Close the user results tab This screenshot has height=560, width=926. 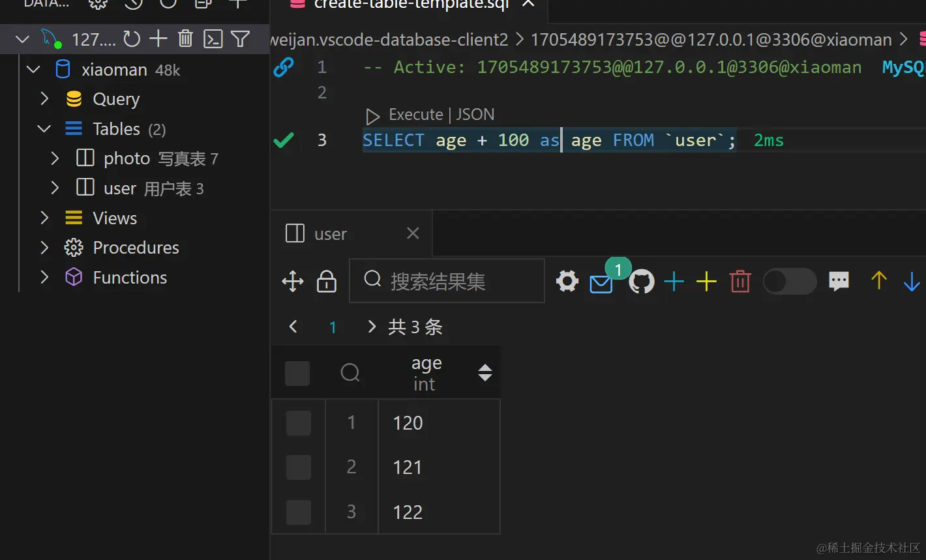pyautogui.click(x=413, y=233)
